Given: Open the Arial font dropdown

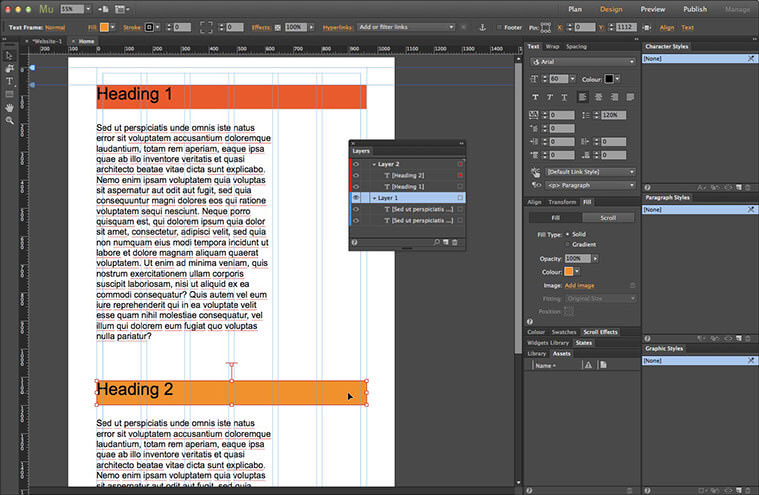Looking at the screenshot, I should 583,61.
